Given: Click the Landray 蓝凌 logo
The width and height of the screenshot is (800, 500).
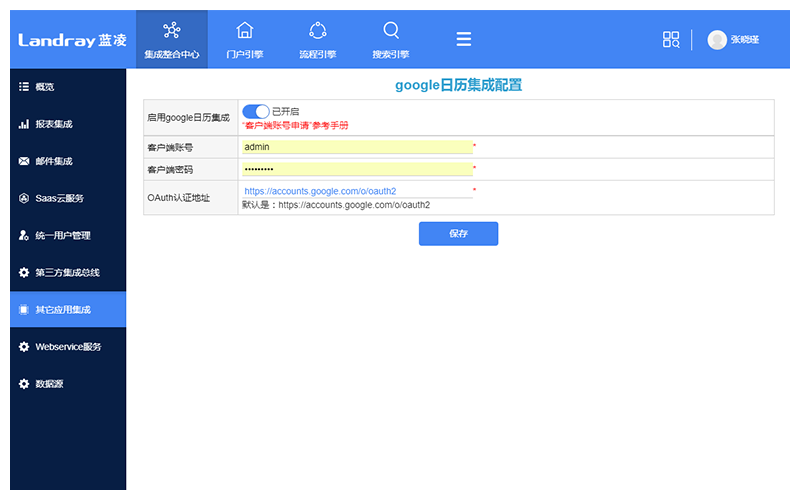Looking at the screenshot, I should coord(71,40).
